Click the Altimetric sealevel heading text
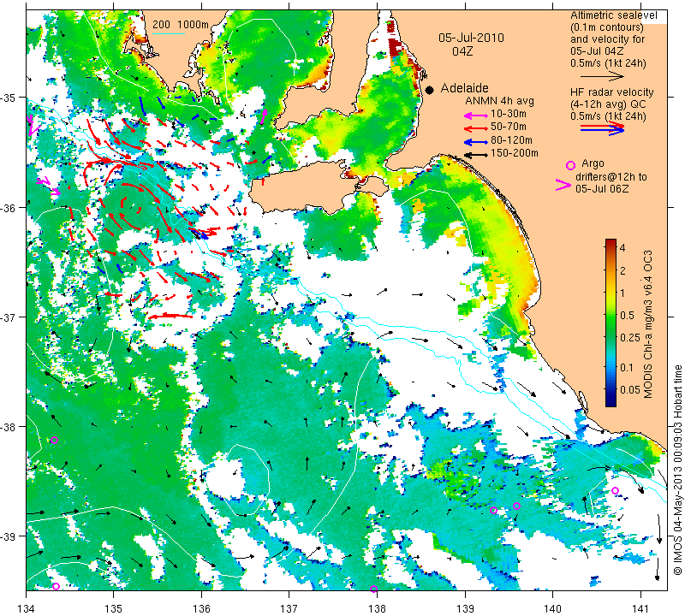 [613, 15]
